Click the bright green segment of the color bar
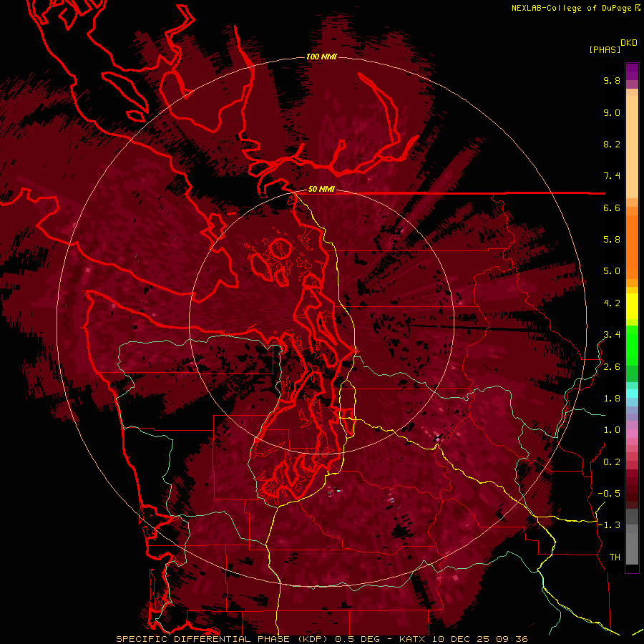This screenshot has height=644, width=644. (632, 345)
